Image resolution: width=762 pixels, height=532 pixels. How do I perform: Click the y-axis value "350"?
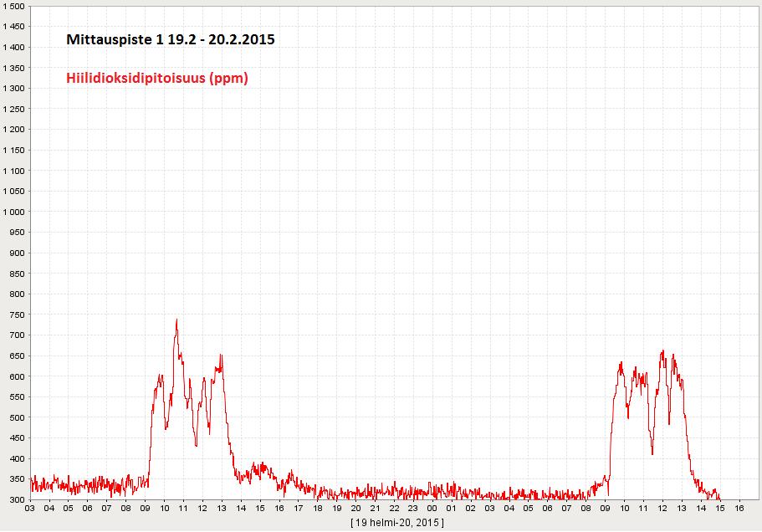17,479
